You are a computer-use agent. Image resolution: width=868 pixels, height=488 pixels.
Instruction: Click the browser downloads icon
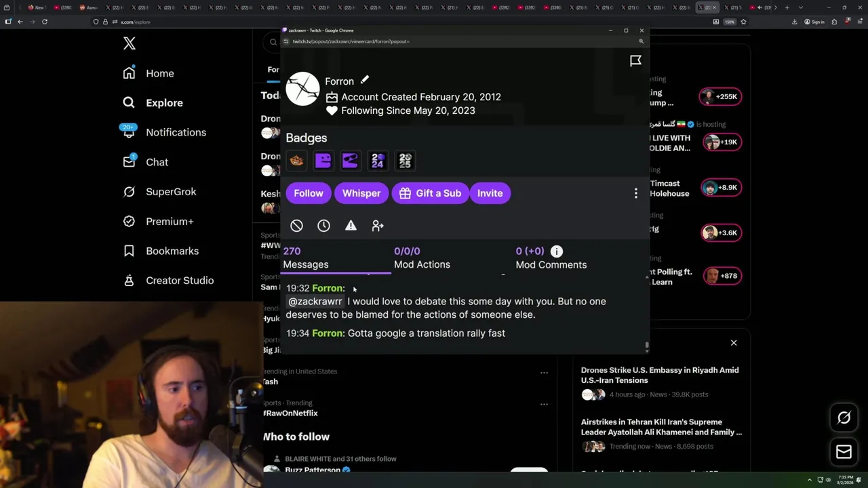point(794,22)
